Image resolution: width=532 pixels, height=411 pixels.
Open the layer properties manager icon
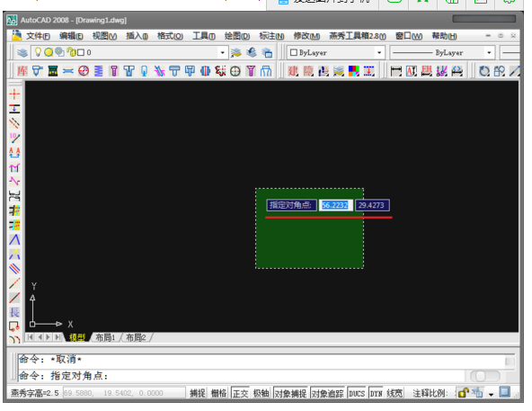(22, 53)
